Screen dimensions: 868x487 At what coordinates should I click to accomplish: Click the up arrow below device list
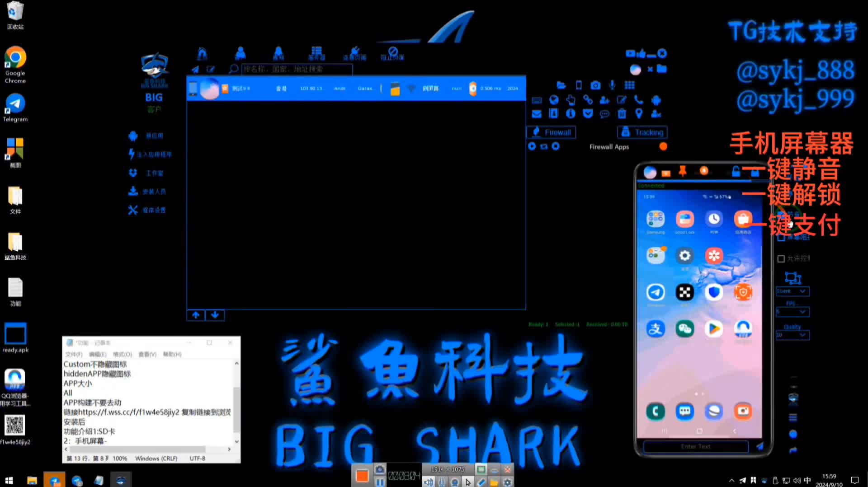point(196,315)
